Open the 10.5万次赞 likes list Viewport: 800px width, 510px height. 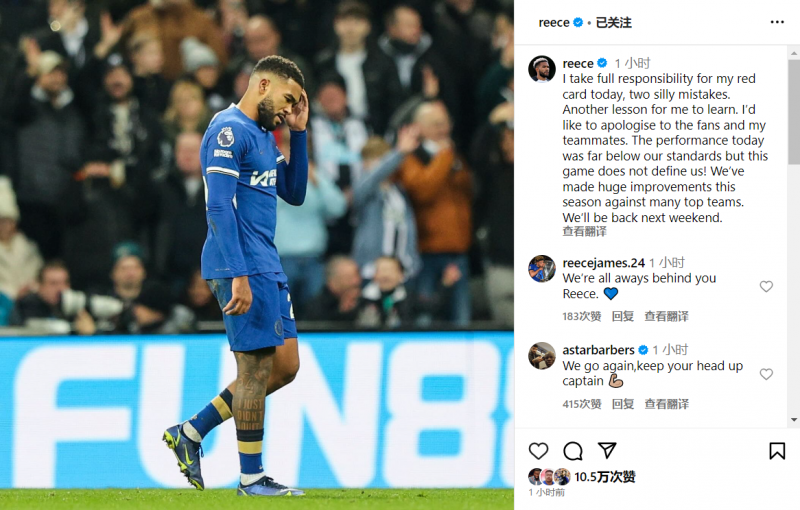(x=605, y=477)
